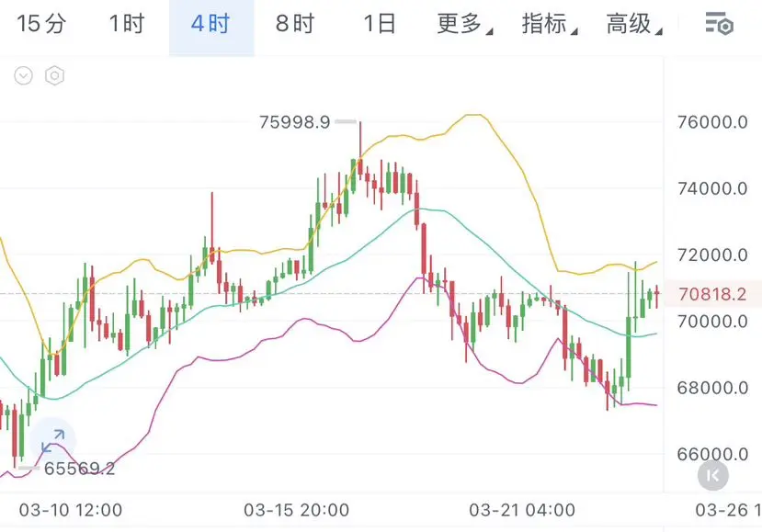This screenshot has width=762, height=532.
Task: Click the 75998.9 high price marker
Action: click(295, 122)
